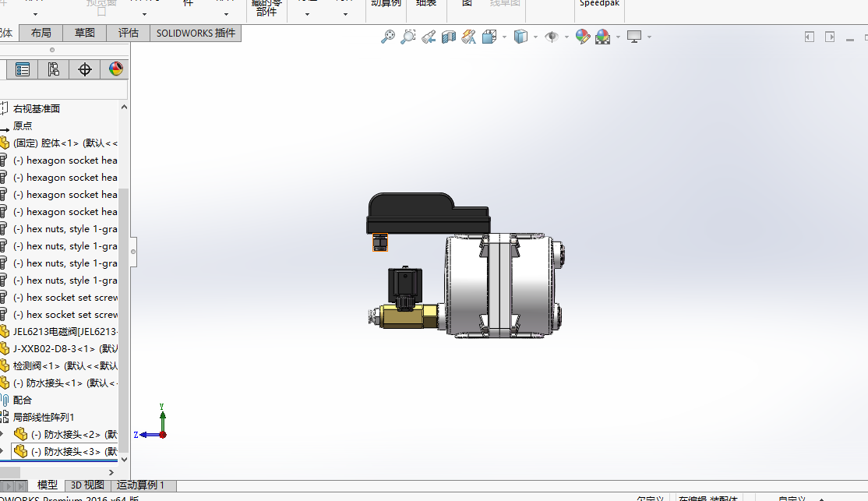Image resolution: width=868 pixels, height=501 pixels.
Task: Click the Zoom to Fit magnifier icon
Action: 387,37
